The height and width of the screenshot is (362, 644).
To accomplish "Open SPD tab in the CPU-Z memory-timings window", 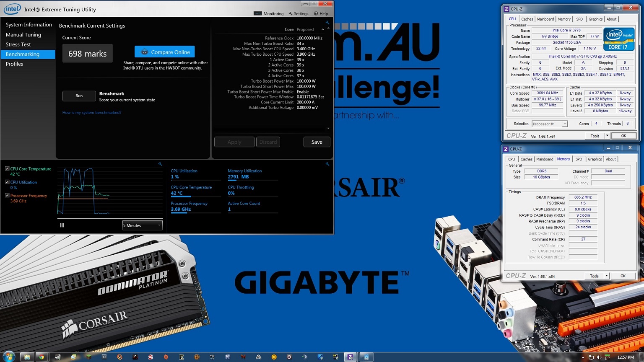I will [579, 159].
